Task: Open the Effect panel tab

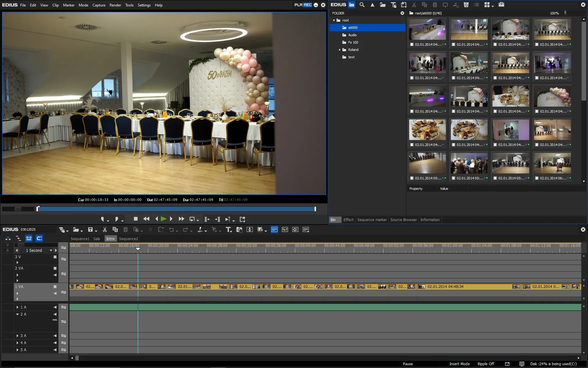Action: pos(348,220)
